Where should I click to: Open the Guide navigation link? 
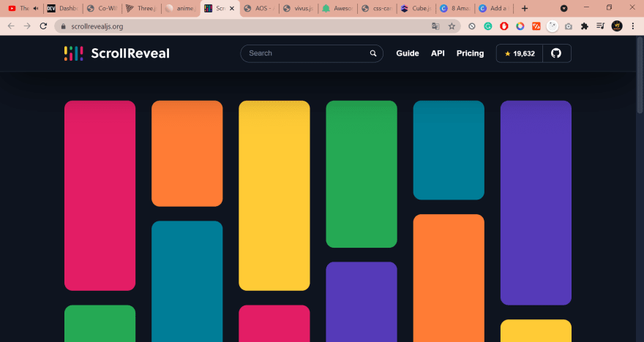tap(408, 53)
